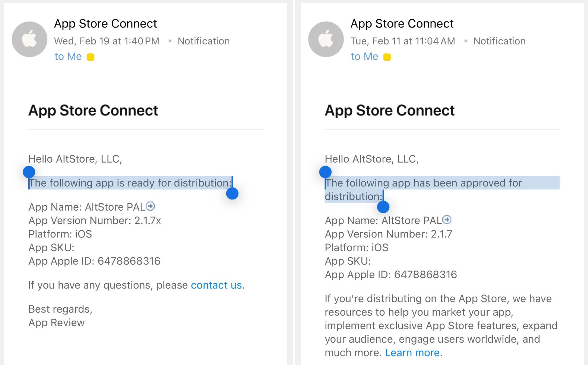
Task: Tap sender name "App Store Connect" in the Feb 11 email header
Action: pyautogui.click(x=402, y=24)
